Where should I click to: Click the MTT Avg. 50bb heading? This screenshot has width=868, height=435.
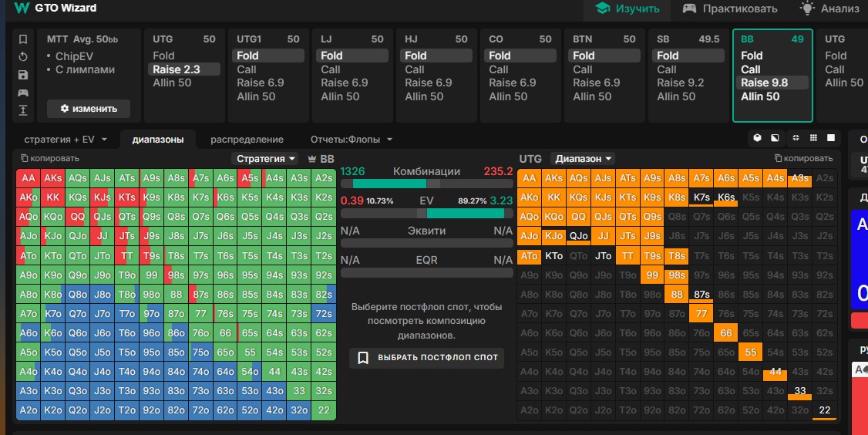[82, 39]
